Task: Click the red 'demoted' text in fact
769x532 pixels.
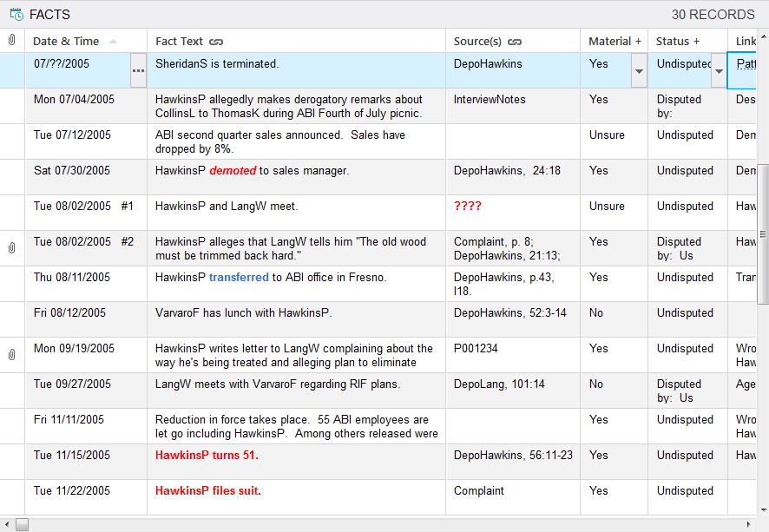Action: pyautogui.click(x=232, y=171)
